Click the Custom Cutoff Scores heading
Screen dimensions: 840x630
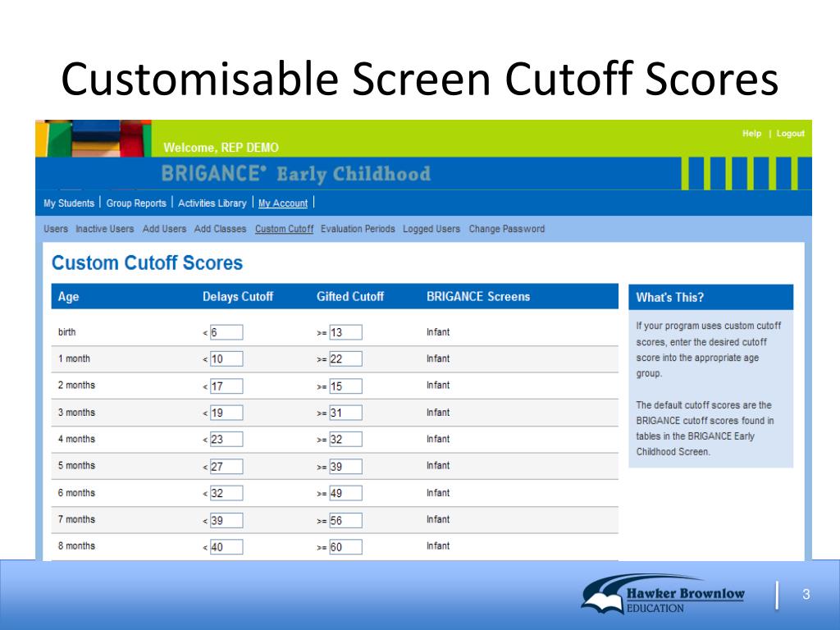[147, 263]
